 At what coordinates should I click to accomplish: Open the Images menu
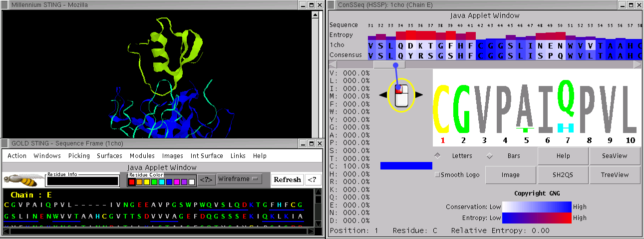pos(172,155)
